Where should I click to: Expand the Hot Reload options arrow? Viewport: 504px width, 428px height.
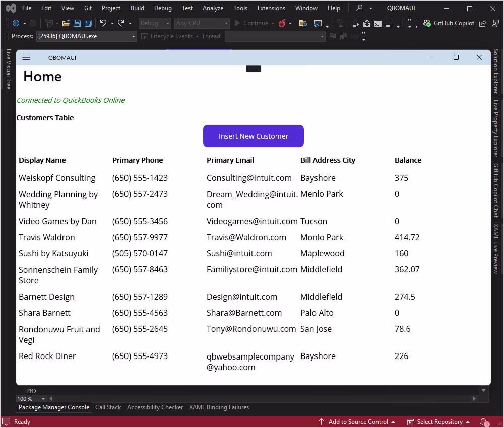pyautogui.click(x=290, y=23)
